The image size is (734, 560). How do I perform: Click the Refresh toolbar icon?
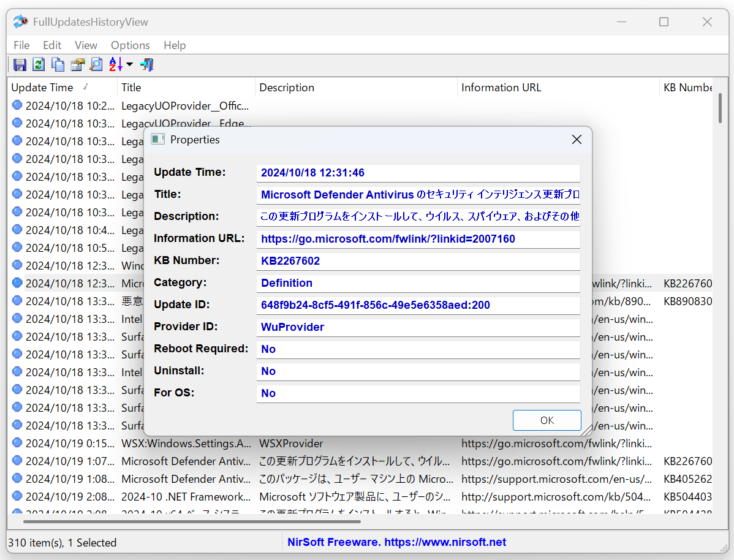(x=38, y=64)
